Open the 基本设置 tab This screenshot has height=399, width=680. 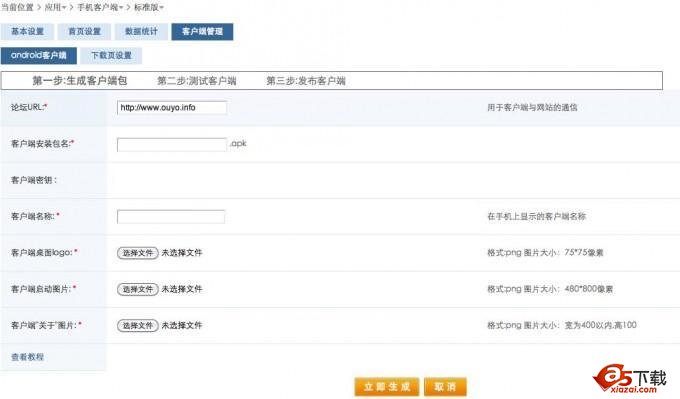point(27,32)
